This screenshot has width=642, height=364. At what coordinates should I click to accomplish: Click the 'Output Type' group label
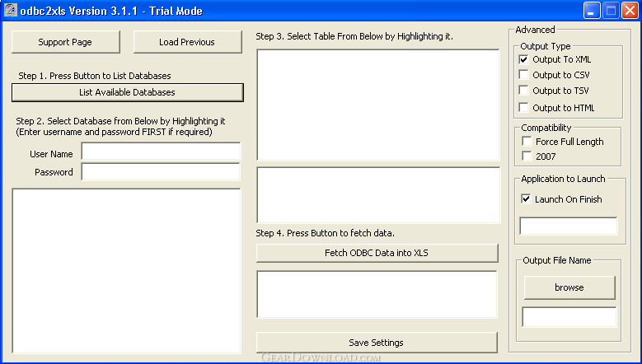(x=546, y=46)
